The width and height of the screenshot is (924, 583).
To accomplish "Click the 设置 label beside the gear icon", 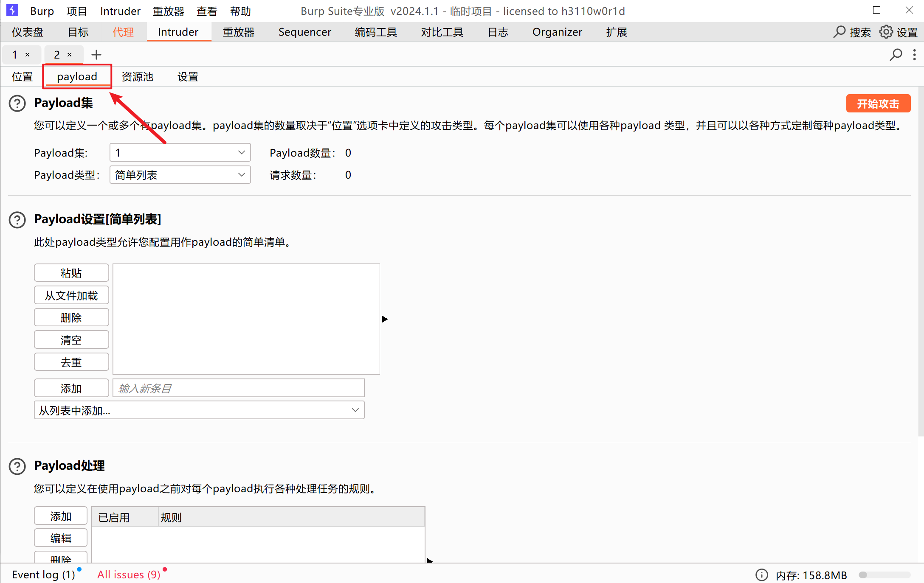I will coord(907,32).
